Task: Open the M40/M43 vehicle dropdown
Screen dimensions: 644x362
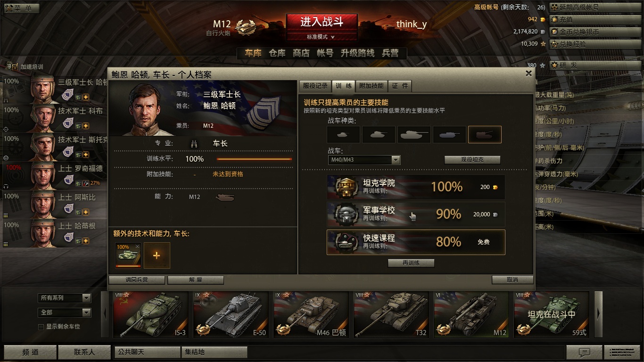Action: 364,160
